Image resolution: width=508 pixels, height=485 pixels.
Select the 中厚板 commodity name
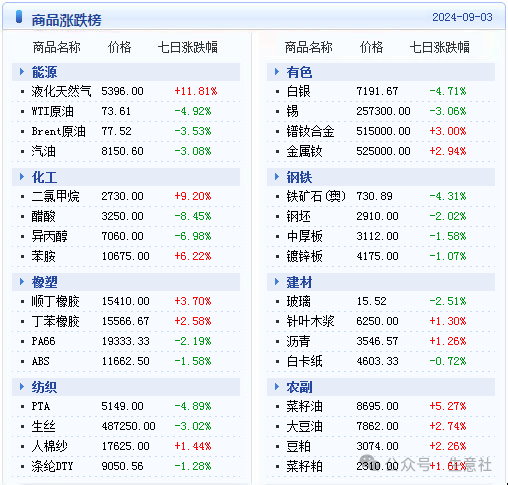(304, 236)
